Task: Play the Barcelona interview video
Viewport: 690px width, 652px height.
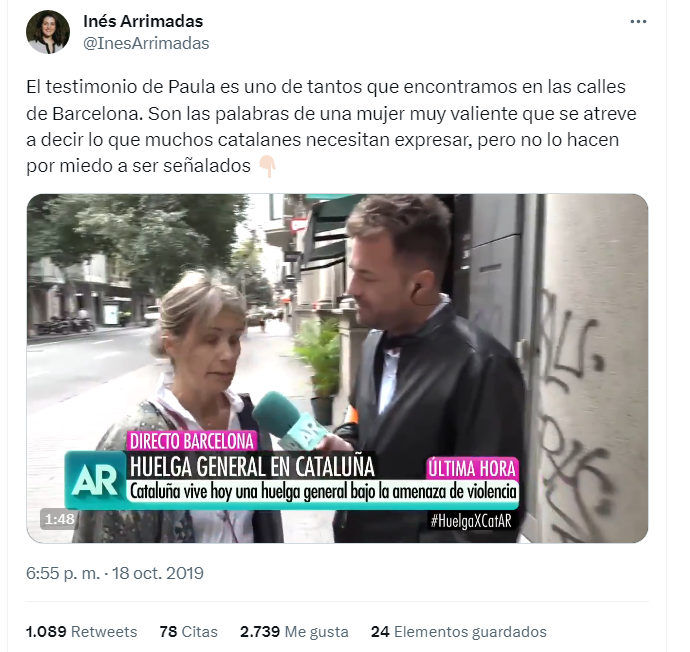Action: click(x=337, y=368)
